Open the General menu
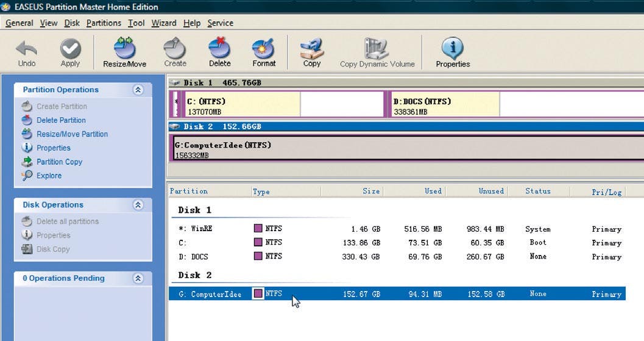 [19, 23]
